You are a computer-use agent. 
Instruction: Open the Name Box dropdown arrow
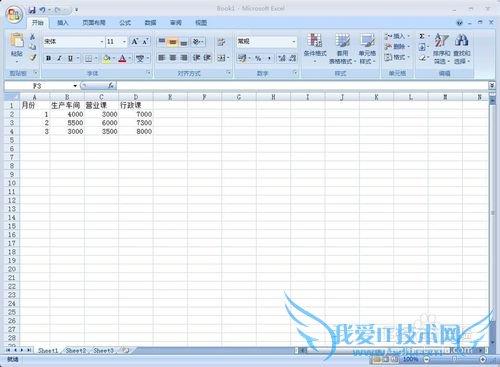[x=75, y=86]
